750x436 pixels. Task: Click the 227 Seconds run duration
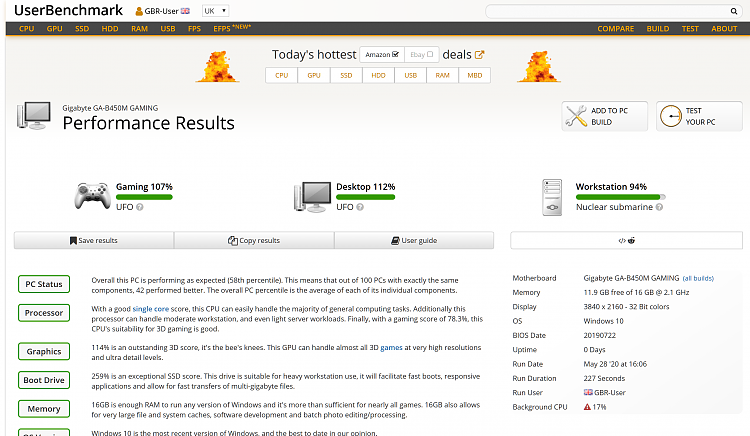604,378
